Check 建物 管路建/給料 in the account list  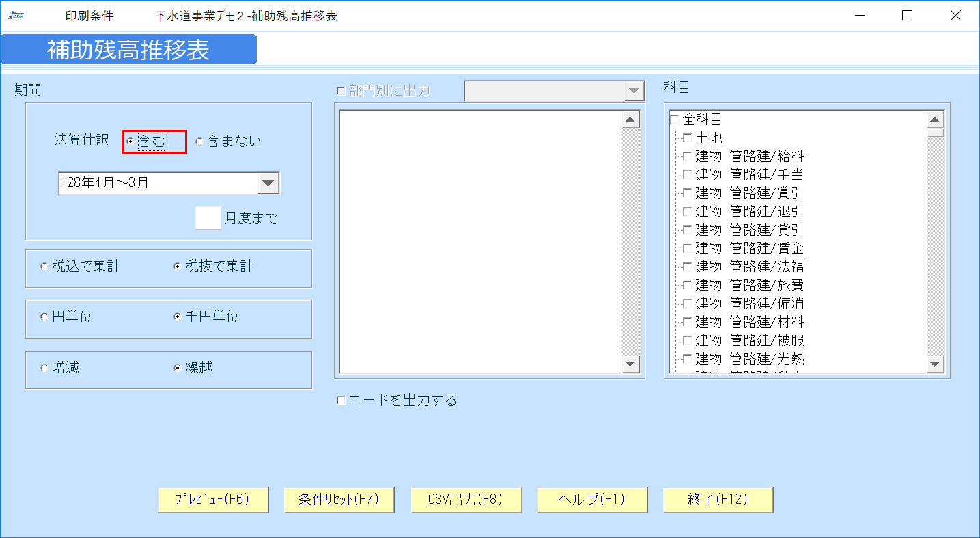coord(686,156)
